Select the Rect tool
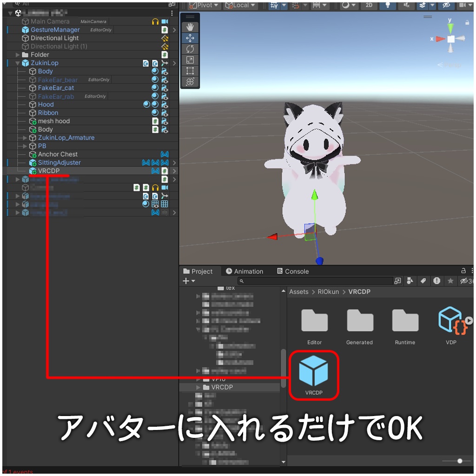The width and height of the screenshot is (476, 476). pos(190,71)
